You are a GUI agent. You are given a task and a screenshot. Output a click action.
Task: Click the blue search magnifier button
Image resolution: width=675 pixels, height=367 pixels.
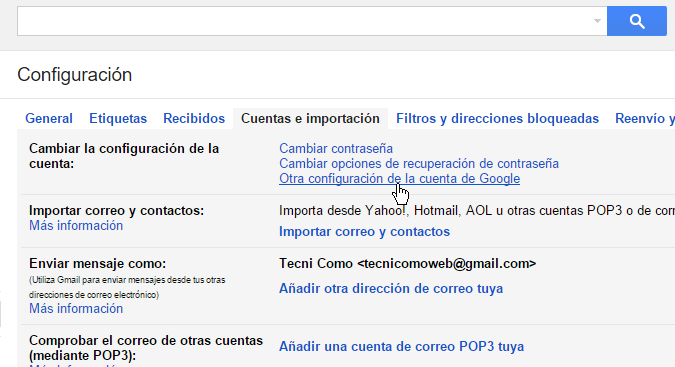pyautogui.click(x=637, y=21)
